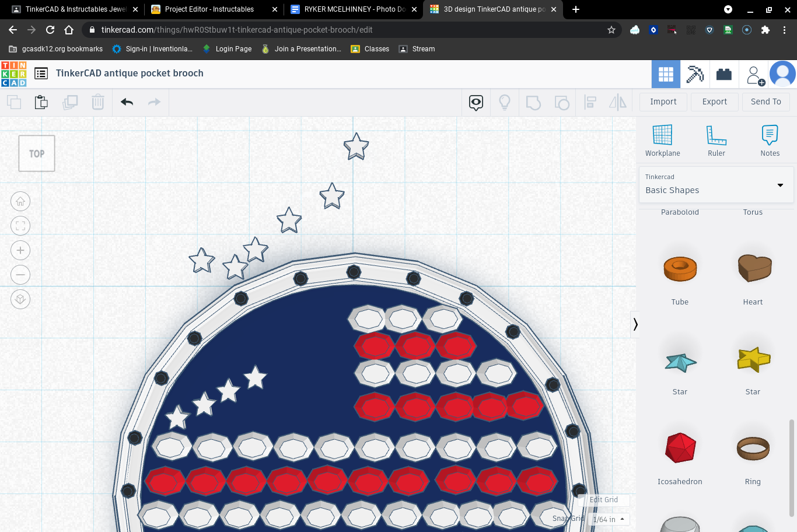The height and width of the screenshot is (532, 797).
Task: Click the Home view button
Action: [20, 201]
